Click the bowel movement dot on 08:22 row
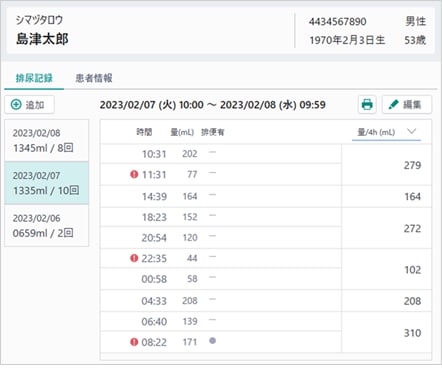This screenshot has height=370, width=442. pos(212,341)
